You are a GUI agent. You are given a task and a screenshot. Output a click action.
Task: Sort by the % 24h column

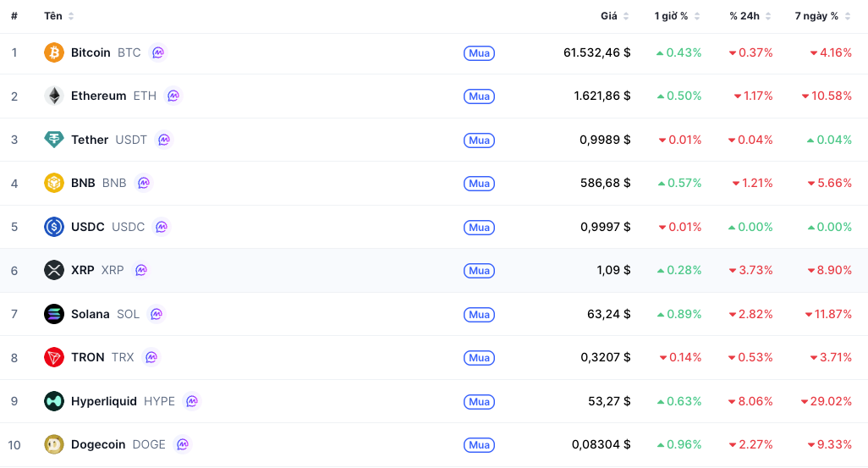coord(750,16)
